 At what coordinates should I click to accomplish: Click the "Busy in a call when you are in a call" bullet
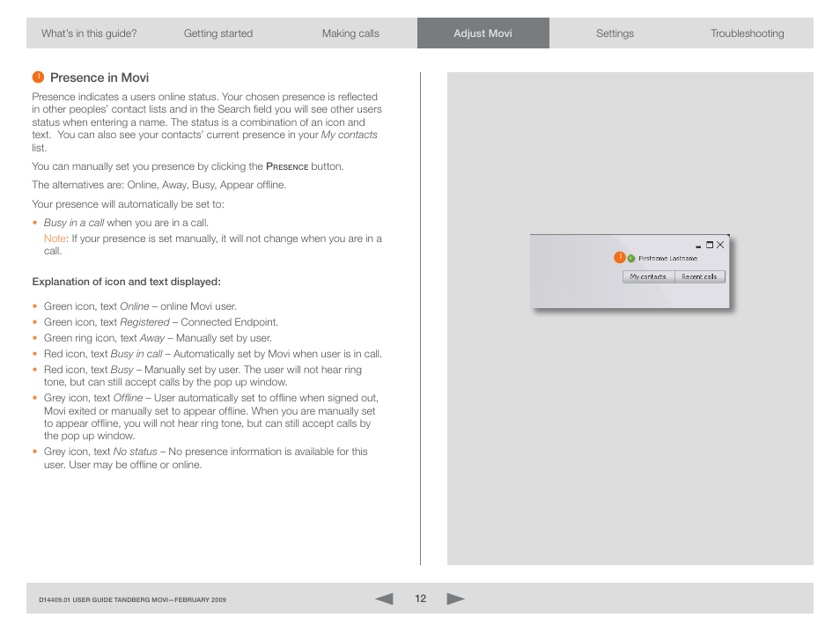coord(127,223)
